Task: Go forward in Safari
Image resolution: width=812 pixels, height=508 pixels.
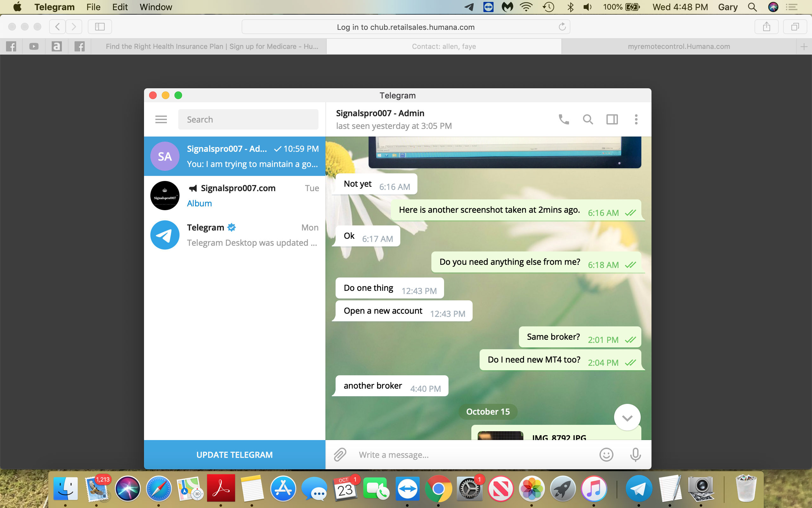Action: coord(74,27)
